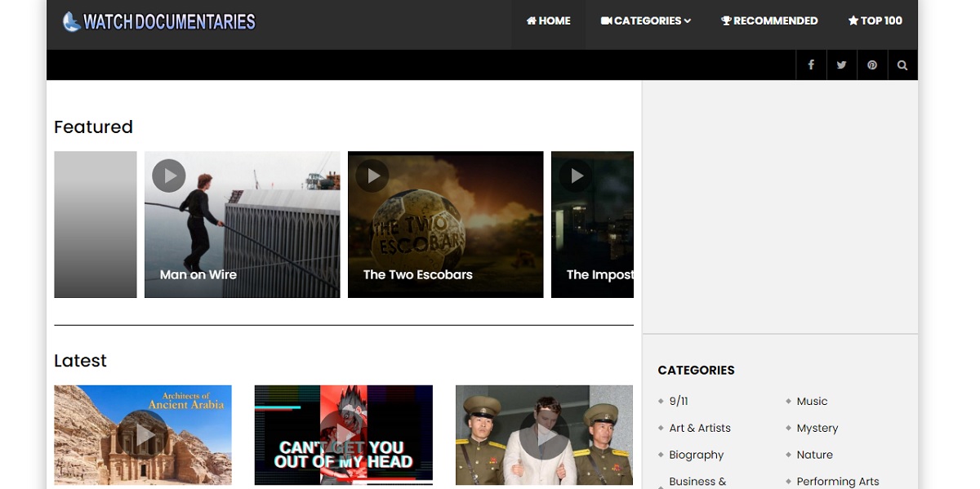The width and height of the screenshot is (980, 489).
Task: Select the Music category link
Action: click(812, 401)
